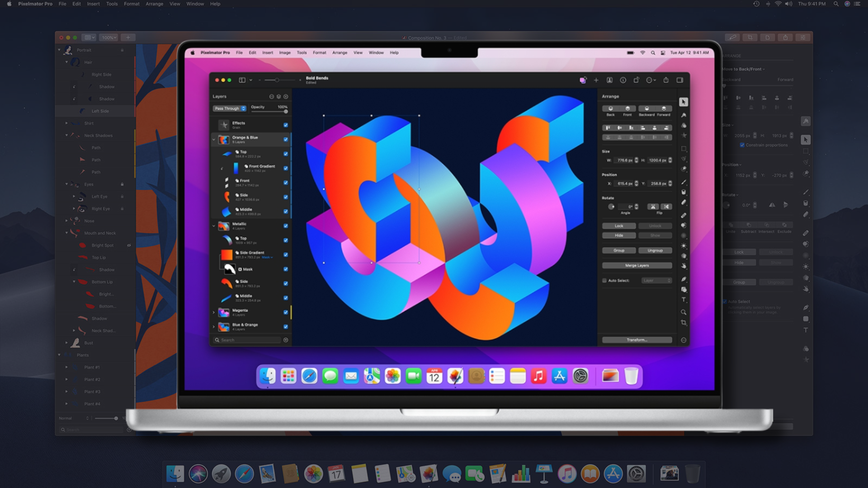Open Siri in the desktop Dock
The image size is (868, 488).
tap(198, 474)
